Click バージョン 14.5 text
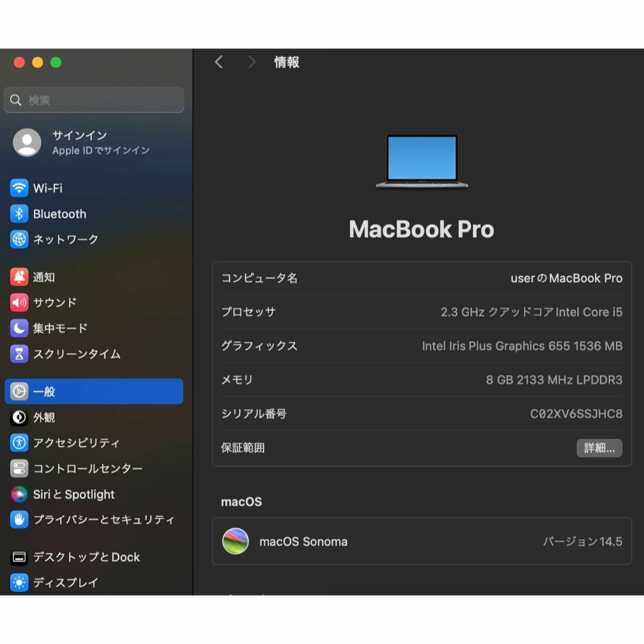Viewport: 644px width, 644px height. (x=583, y=541)
